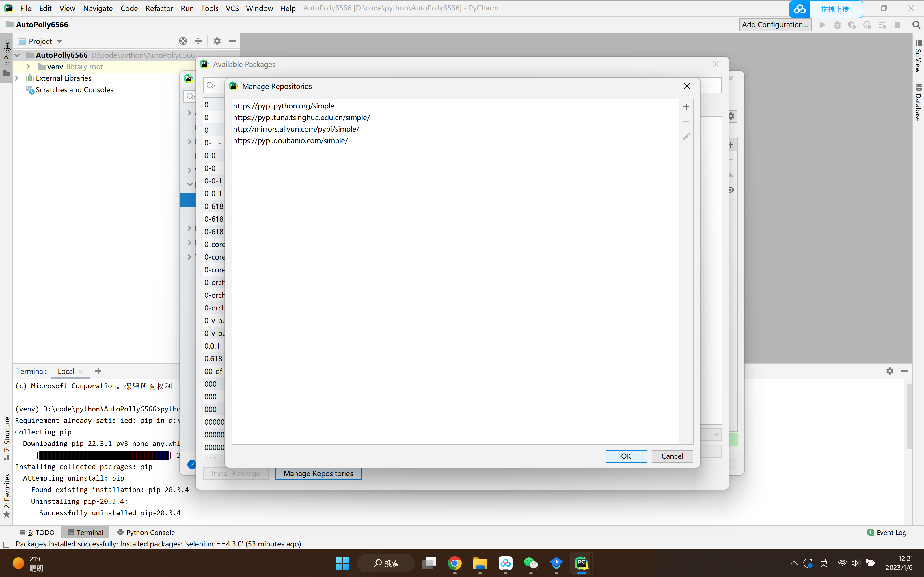Open the VCS menu
Image resolution: width=924 pixels, height=577 pixels.
point(232,8)
